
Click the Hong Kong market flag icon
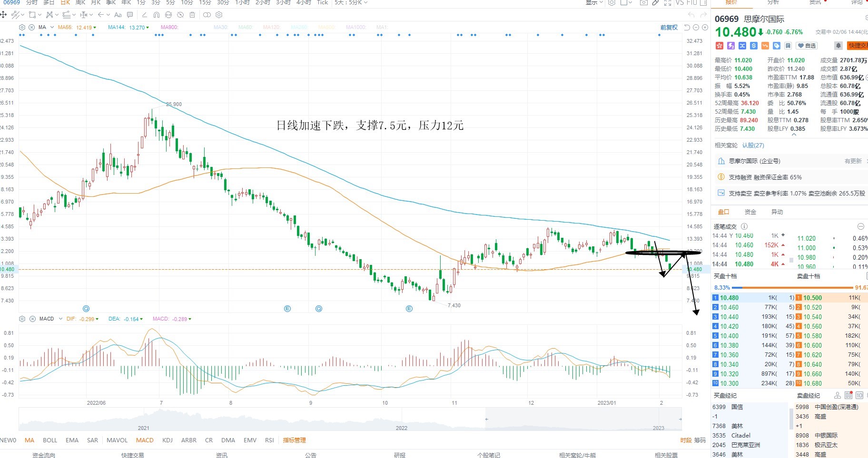[719, 46]
